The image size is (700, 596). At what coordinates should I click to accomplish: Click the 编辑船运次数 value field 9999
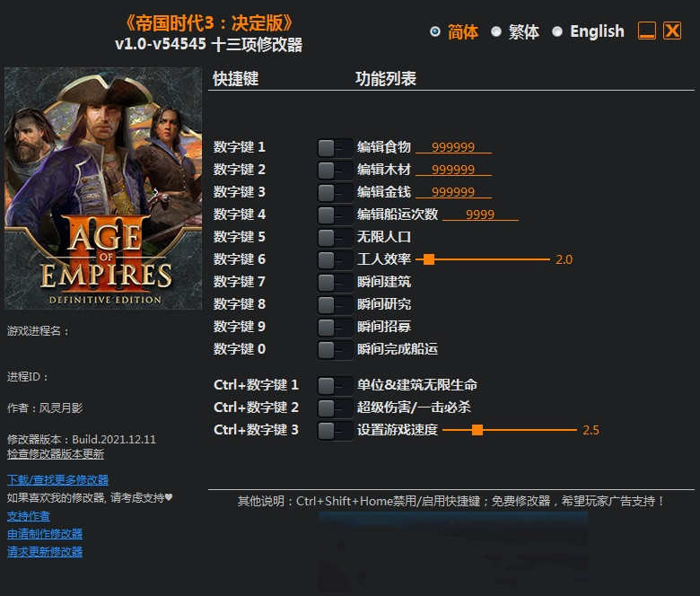pyautogui.click(x=480, y=215)
